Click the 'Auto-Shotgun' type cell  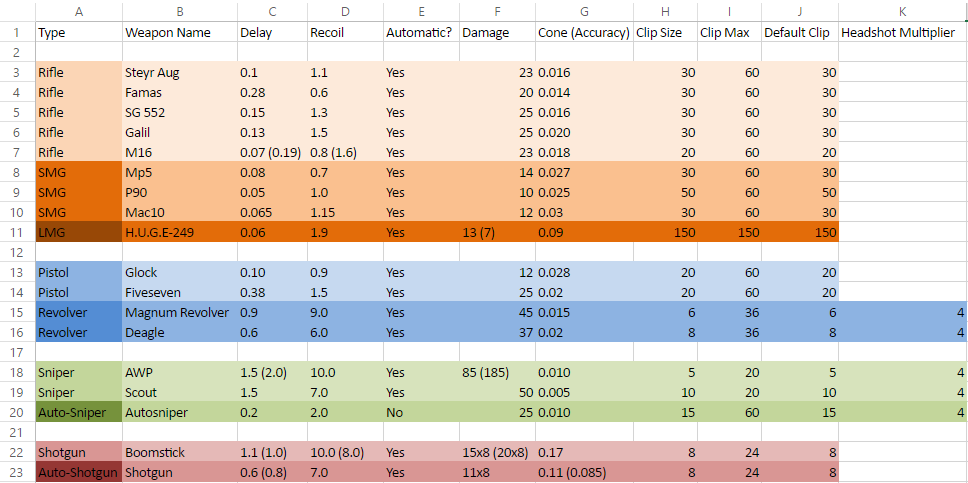coord(79,473)
